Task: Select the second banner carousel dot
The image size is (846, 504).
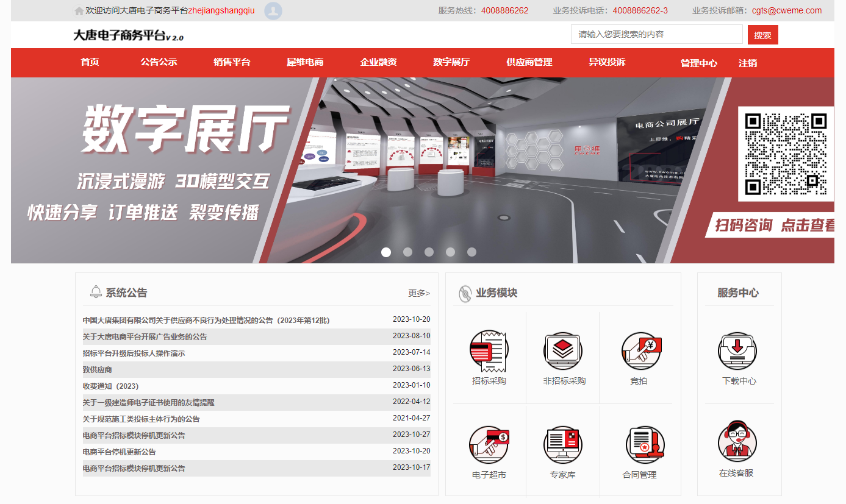Action: [407, 252]
